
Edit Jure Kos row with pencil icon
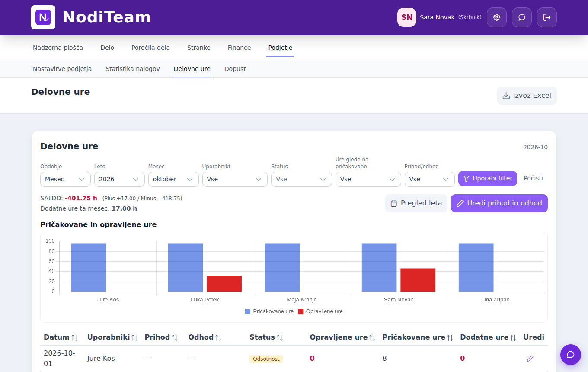(530, 359)
